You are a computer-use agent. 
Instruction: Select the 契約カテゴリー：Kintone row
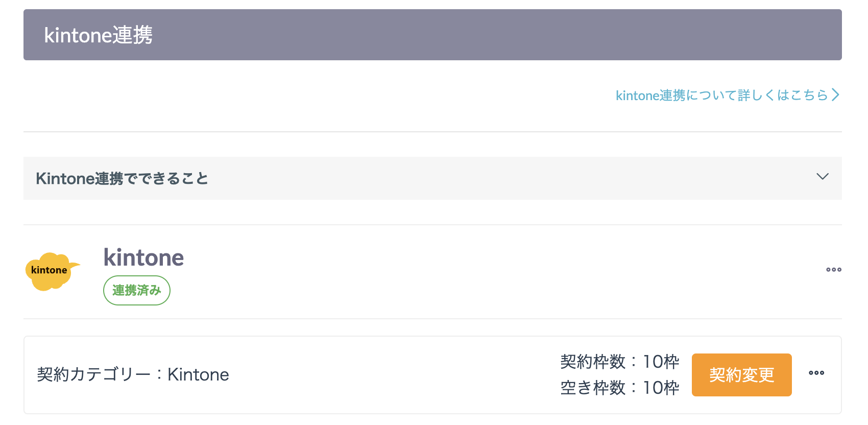click(x=133, y=374)
